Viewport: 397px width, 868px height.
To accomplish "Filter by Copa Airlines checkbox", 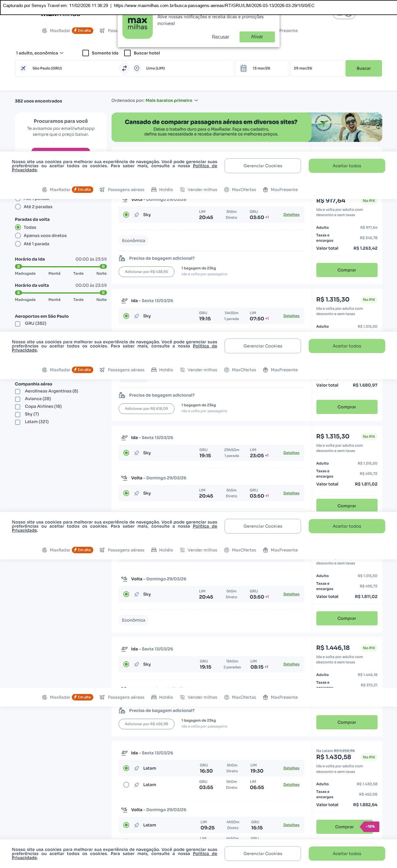I will click(x=17, y=407).
